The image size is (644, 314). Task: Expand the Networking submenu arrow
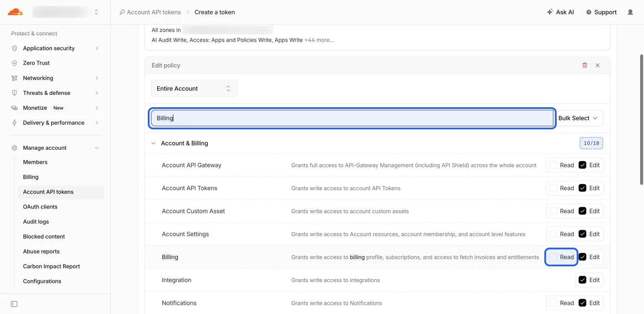(x=97, y=78)
